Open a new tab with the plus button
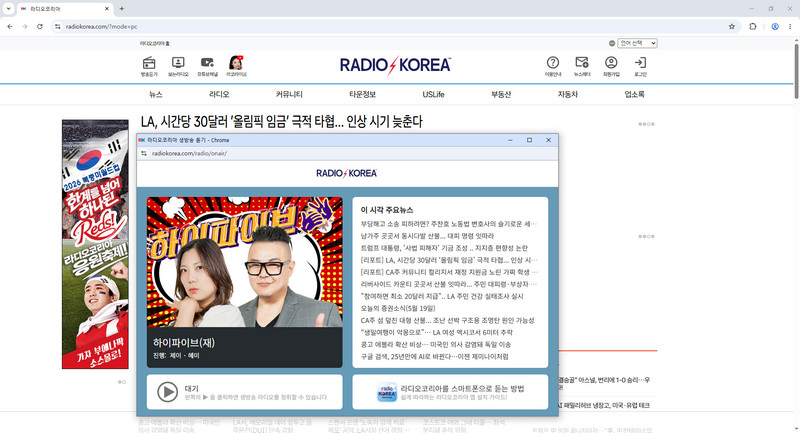 pyautogui.click(x=121, y=9)
